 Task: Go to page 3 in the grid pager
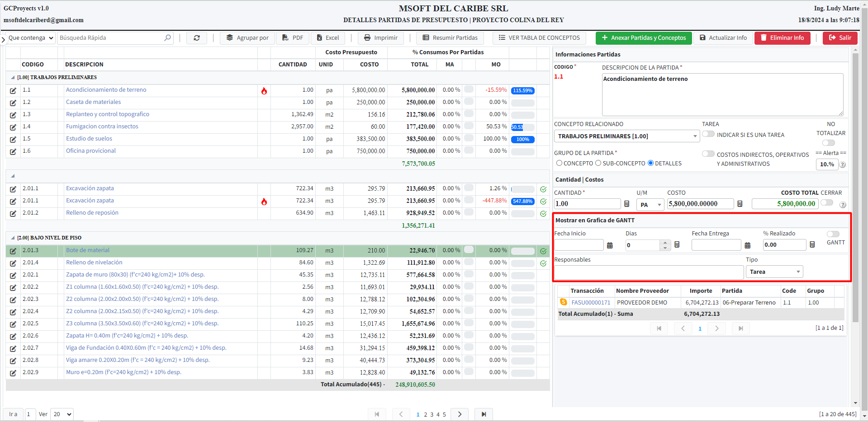(432, 414)
